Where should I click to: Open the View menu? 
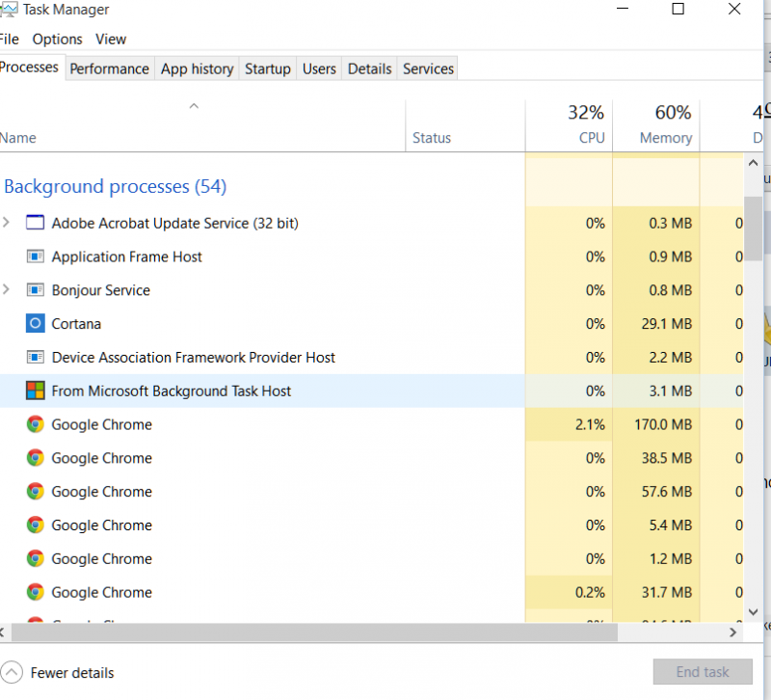click(111, 39)
